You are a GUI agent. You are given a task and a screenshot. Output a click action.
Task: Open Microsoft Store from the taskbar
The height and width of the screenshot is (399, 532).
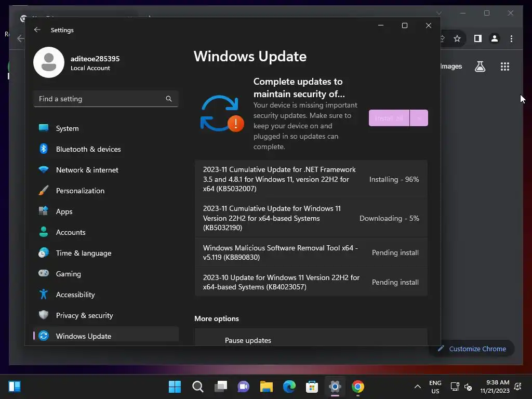[x=312, y=387]
